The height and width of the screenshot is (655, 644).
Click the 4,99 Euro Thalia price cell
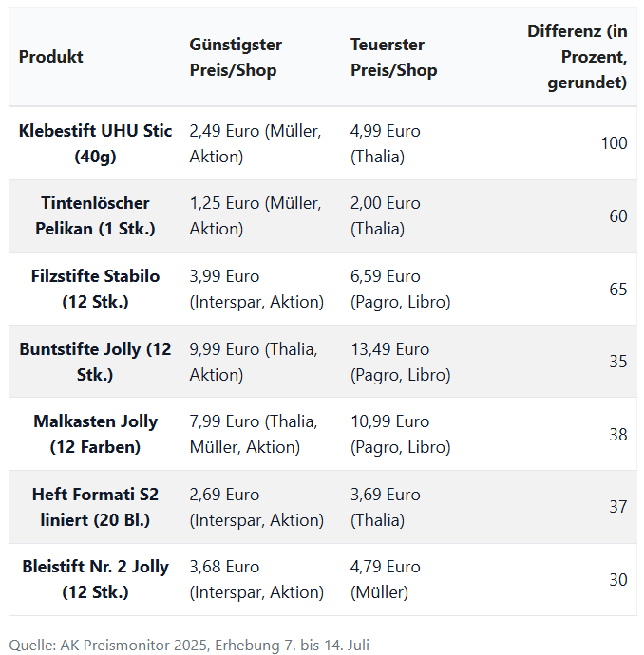386,143
